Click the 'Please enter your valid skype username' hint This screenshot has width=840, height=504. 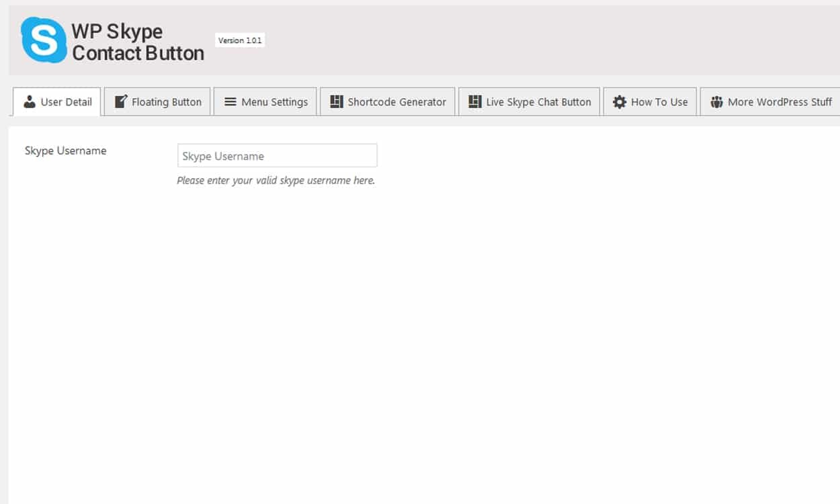coord(276,181)
